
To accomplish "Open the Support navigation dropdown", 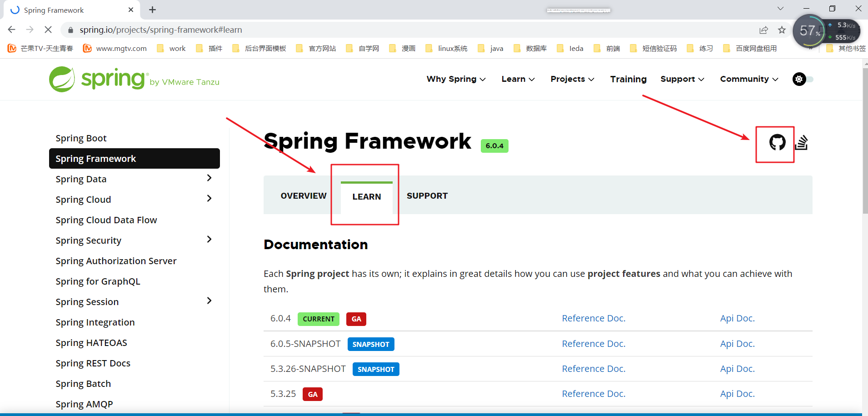I will coord(682,79).
